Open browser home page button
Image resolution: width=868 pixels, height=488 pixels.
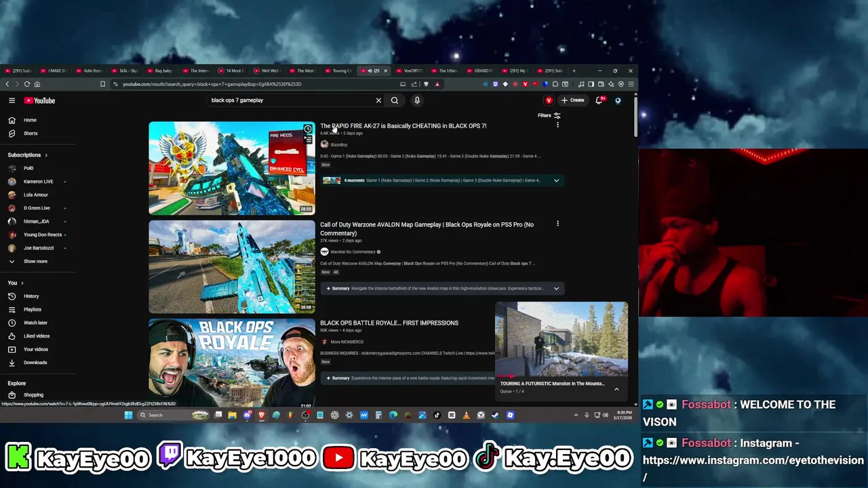[x=37, y=84]
